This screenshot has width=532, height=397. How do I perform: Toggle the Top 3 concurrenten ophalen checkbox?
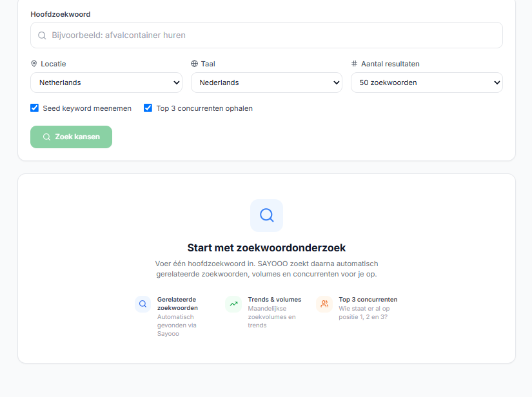click(148, 108)
